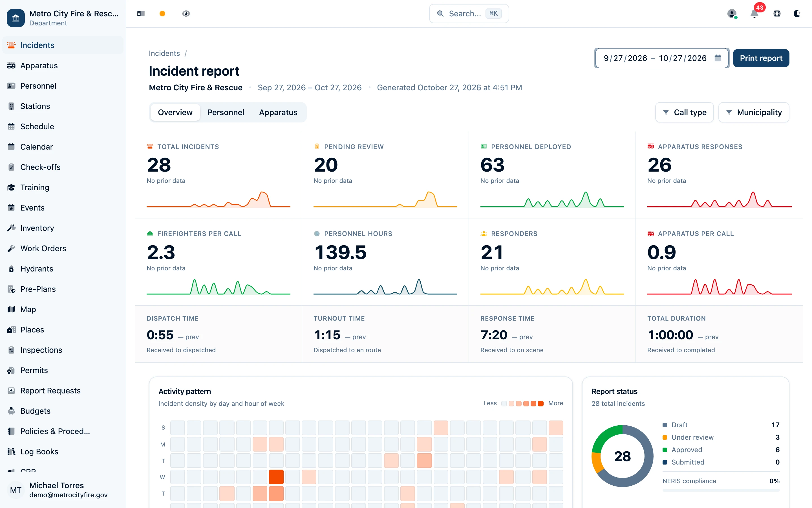812x508 pixels.
Task: Click the darkest legend swatch beside More
Action: click(541, 404)
